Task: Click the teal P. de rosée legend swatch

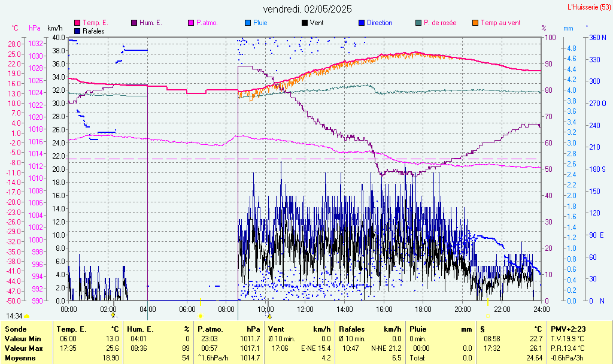Action: [x=418, y=23]
